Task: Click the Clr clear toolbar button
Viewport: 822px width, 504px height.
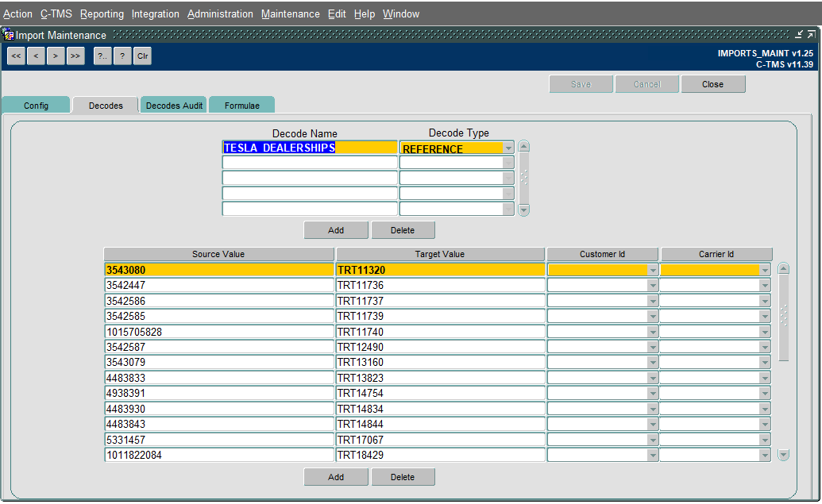Action: click(x=143, y=56)
